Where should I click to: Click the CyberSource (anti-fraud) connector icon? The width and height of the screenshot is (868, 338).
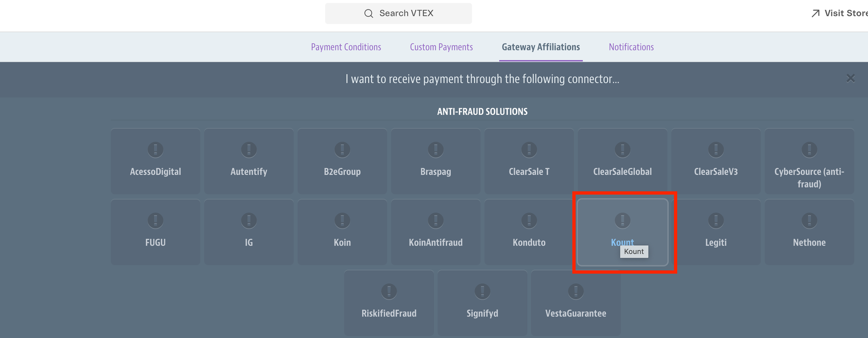tap(809, 149)
